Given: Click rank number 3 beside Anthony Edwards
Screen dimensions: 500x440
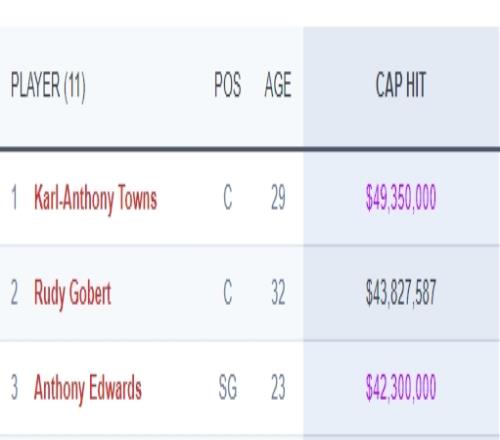Looking at the screenshot, I should pyautogui.click(x=14, y=387).
